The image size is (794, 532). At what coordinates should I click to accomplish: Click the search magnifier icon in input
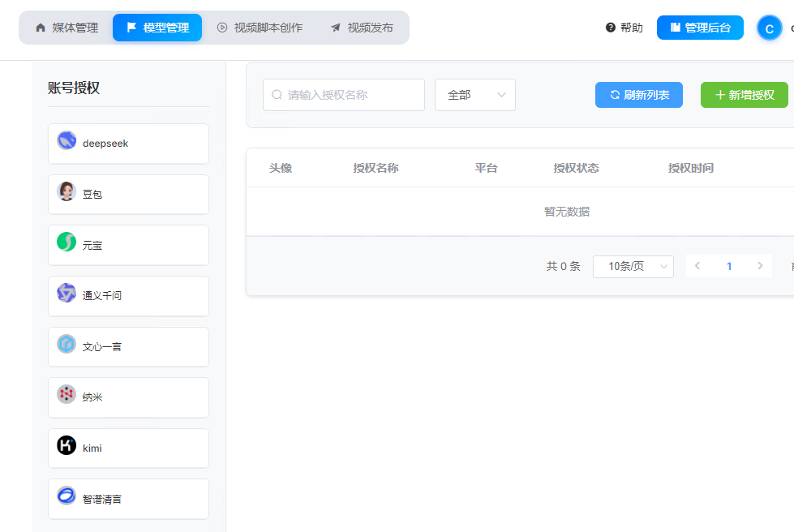[277, 95]
